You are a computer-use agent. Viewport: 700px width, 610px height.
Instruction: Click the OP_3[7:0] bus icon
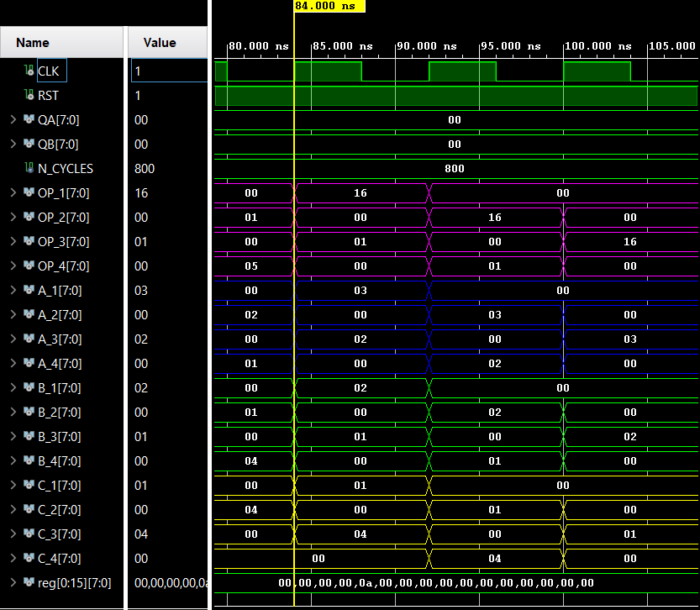pos(29,241)
